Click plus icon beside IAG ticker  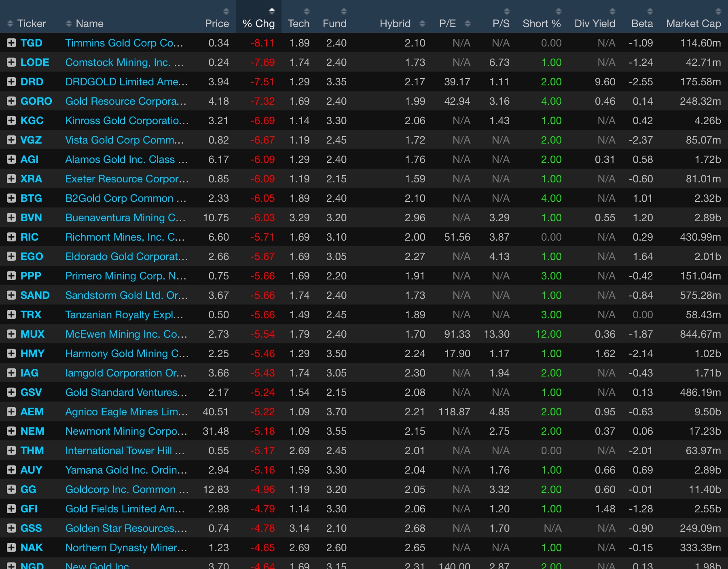pos(11,373)
